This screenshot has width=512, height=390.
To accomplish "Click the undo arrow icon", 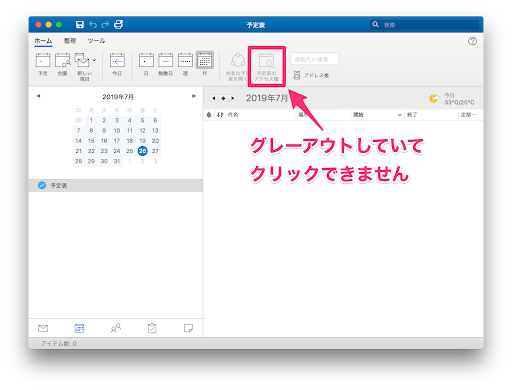I will [x=93, y=24].
